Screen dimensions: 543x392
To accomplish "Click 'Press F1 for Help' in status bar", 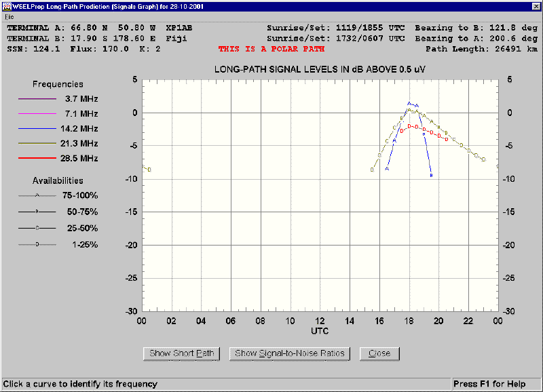I will [x=489, y=384].
